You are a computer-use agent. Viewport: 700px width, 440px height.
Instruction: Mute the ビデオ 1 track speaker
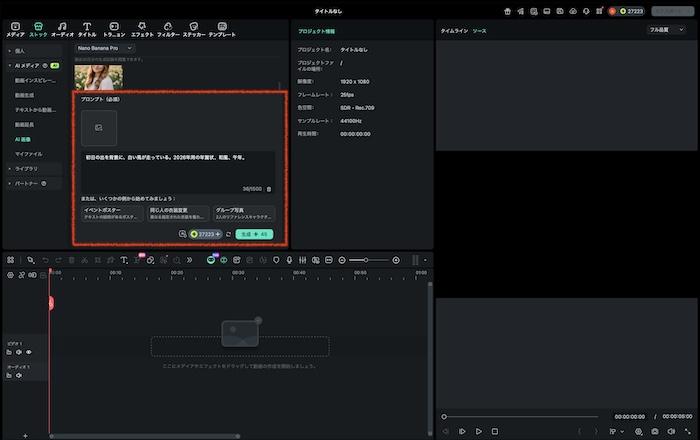point(18,352)
